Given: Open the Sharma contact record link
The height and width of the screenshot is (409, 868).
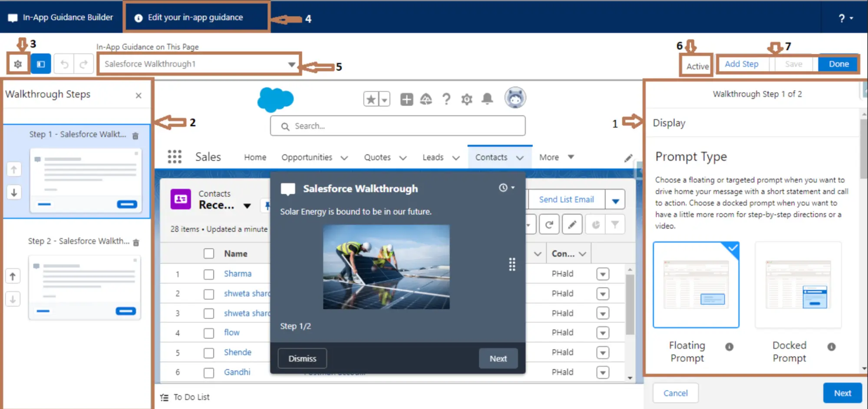Looking at the screenshot, I should pos(238,273).
